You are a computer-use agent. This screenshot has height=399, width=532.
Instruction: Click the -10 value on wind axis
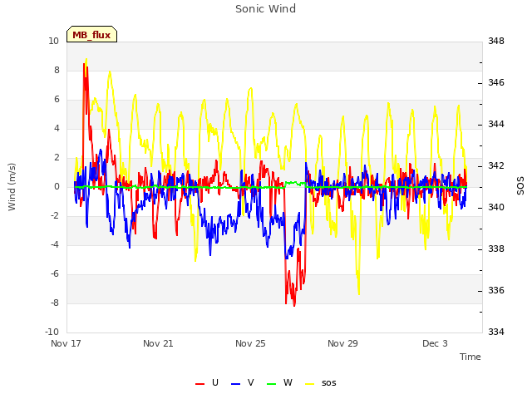pyautogui.click(x=52, y=332)
